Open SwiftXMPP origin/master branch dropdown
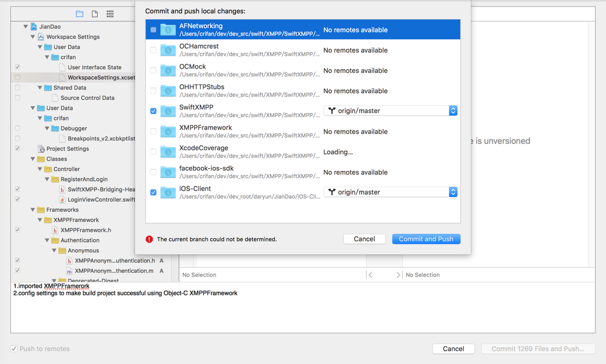This screenshot has width=606, height=364. coord(391,111)
